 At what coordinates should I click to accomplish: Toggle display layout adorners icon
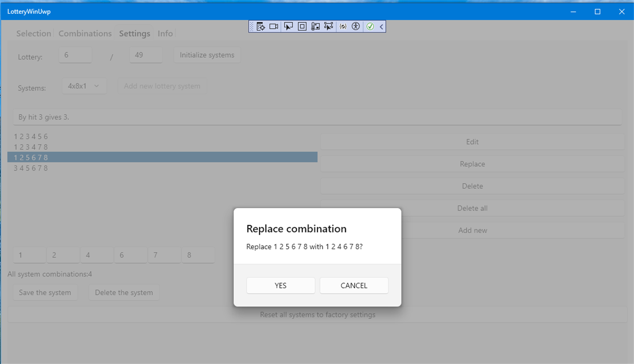[302, 26]
